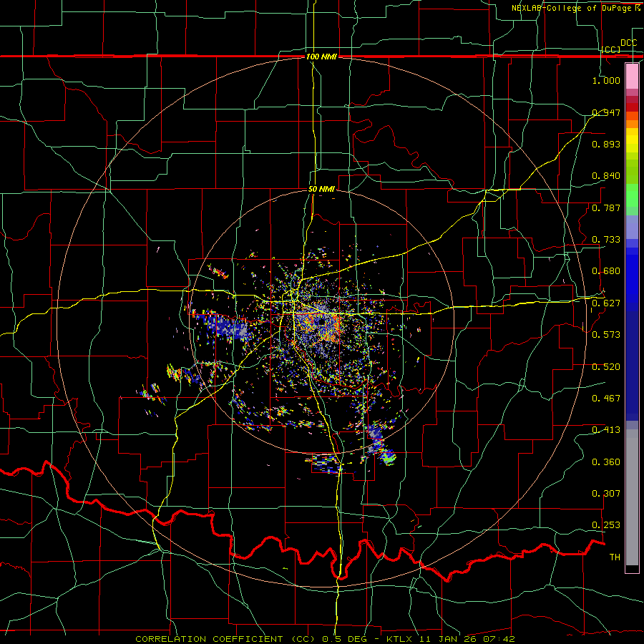Click the 0.413 scale value
Viewport: 644px width, 644px height.
pyautogui.click(x=606, y=430)
